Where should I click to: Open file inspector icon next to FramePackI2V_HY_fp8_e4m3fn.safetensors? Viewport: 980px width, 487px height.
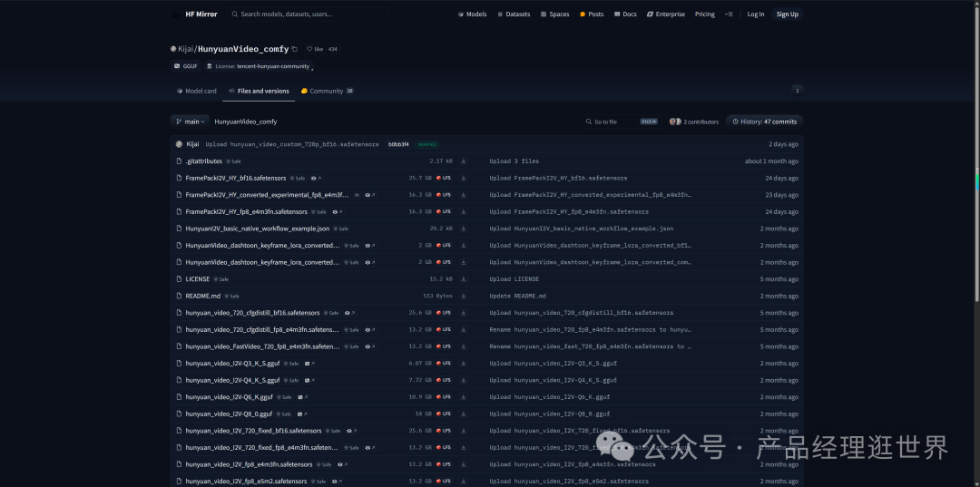tap(337, 211)
